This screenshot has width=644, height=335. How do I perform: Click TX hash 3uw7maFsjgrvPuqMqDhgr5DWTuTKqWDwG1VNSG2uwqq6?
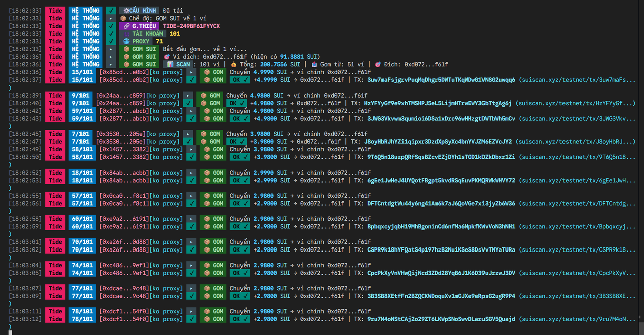tap(441, 80)
